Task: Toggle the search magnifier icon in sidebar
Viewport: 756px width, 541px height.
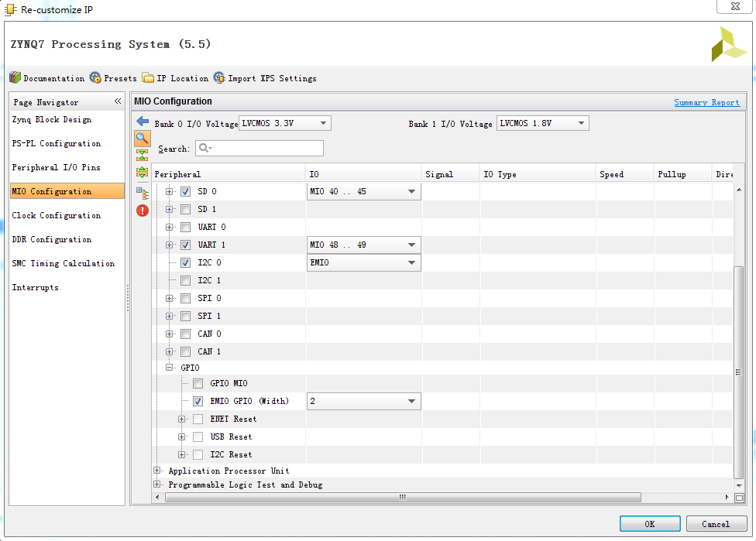Action: pos(142,139)
